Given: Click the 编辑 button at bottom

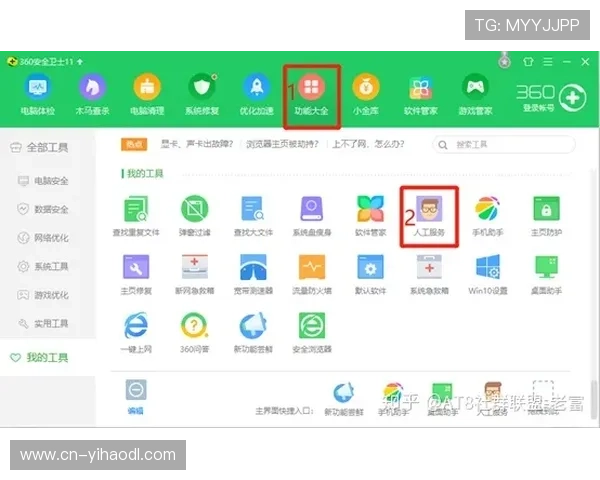Looking at the screenshot, I should click(x=136, y=397).
